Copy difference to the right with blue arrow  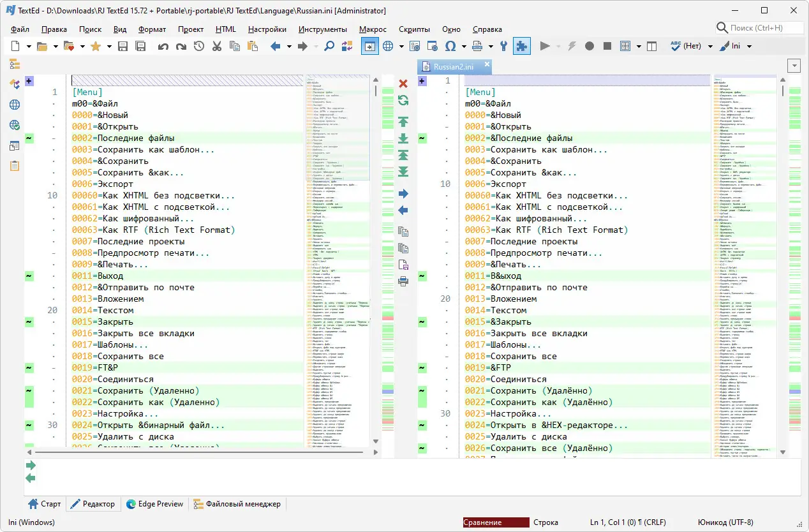click(403, 194)
